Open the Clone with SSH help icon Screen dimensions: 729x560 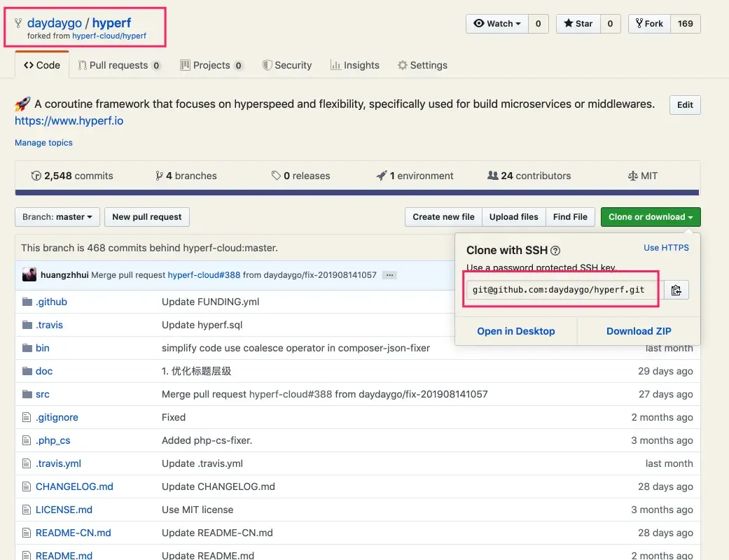555,251
